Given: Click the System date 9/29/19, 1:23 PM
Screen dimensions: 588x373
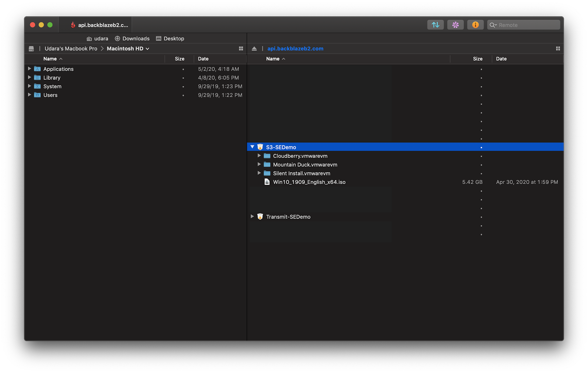Looking at the screenshot, I should tap(220, 86).
